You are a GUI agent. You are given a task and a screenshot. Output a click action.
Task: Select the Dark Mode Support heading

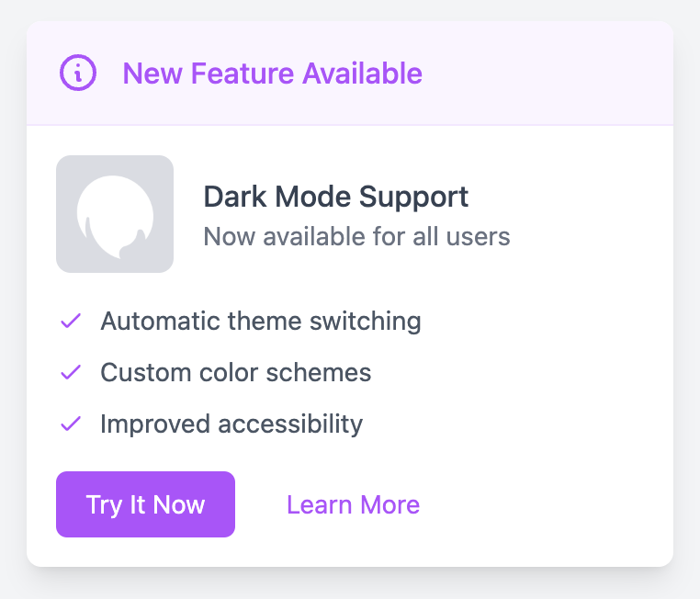pyautogui.click(x=335, y=197)
